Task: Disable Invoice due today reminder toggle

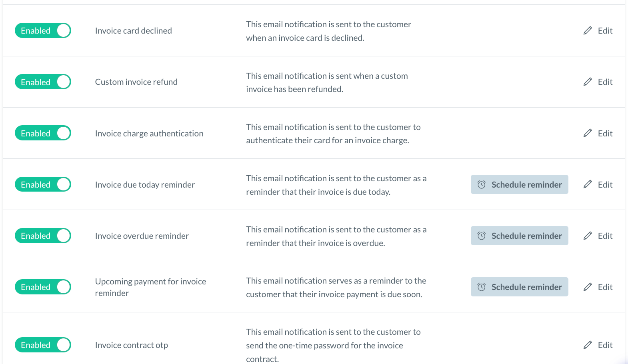Action: coord(43,184)
